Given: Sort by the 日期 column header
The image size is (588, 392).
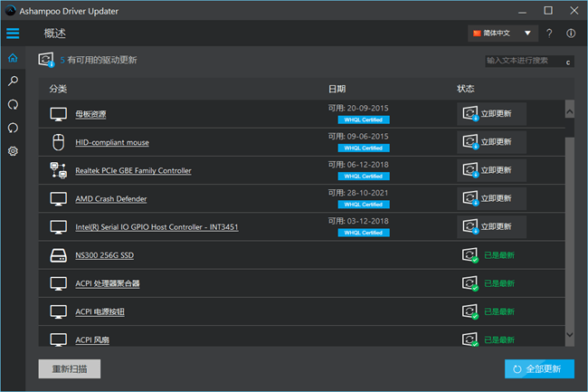Looking at the screenshot, I should 337,89.
